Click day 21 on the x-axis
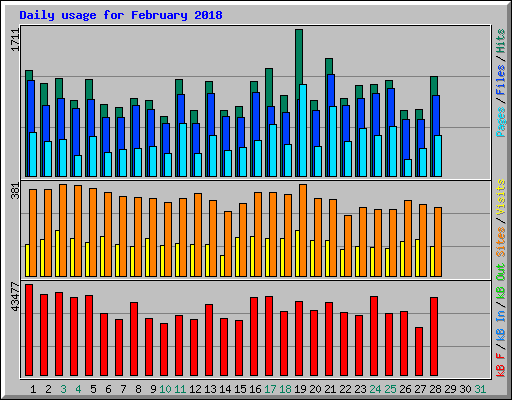Image resolution: width=512 pixels, height=400 pixels. coord(330,389)
